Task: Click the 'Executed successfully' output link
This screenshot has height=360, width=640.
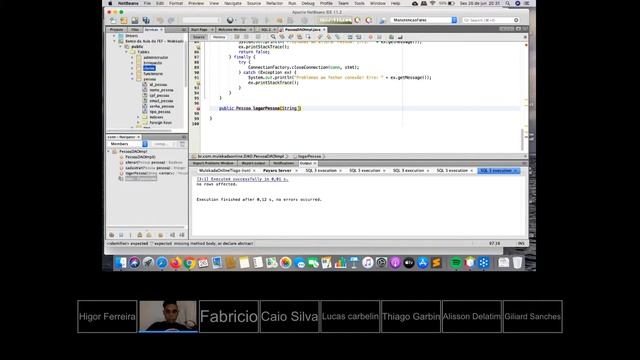Action: (242, 179)
